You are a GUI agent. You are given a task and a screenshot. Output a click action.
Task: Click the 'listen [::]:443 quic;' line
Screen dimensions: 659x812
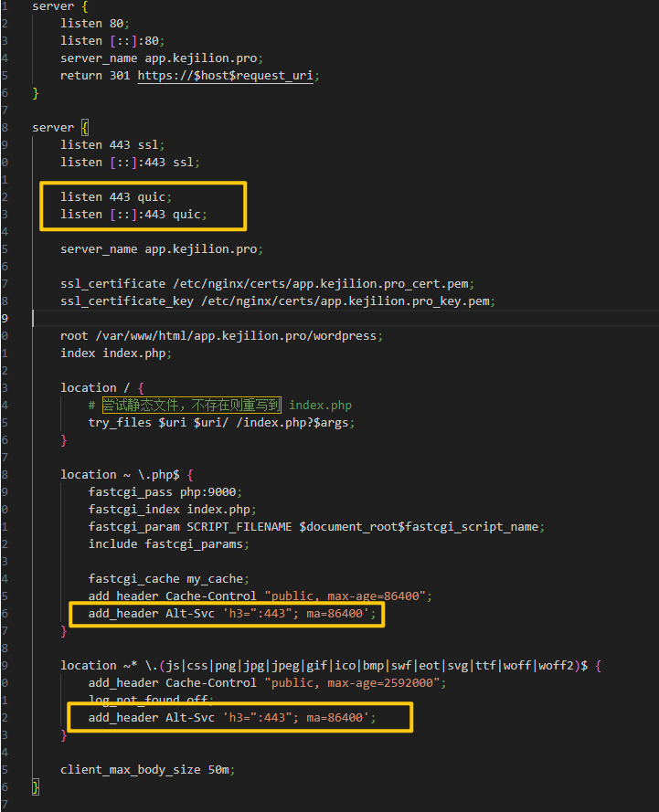click(133, 214)
